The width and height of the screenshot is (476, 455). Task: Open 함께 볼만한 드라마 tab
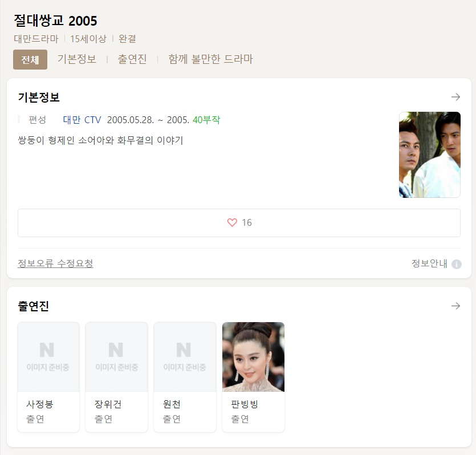[x=210, y=59]
